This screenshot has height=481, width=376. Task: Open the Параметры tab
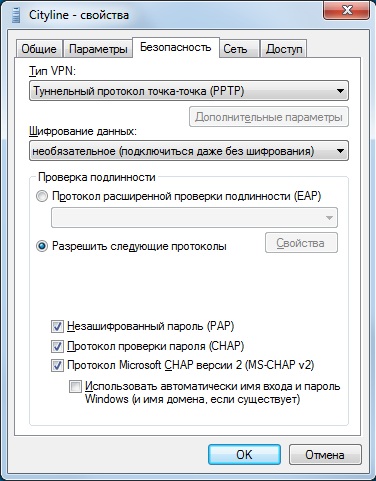98,49
